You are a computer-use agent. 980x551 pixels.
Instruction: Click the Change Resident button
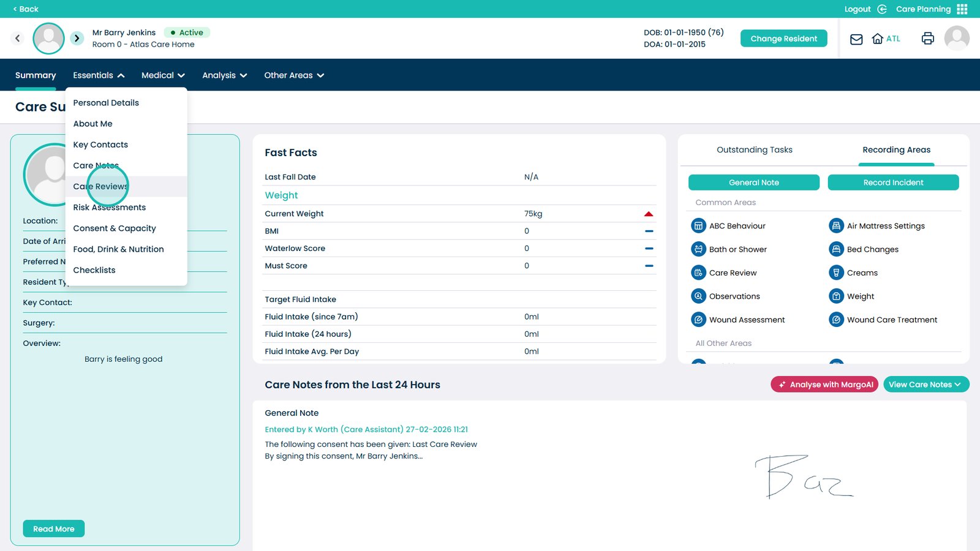tap(783, 39)
